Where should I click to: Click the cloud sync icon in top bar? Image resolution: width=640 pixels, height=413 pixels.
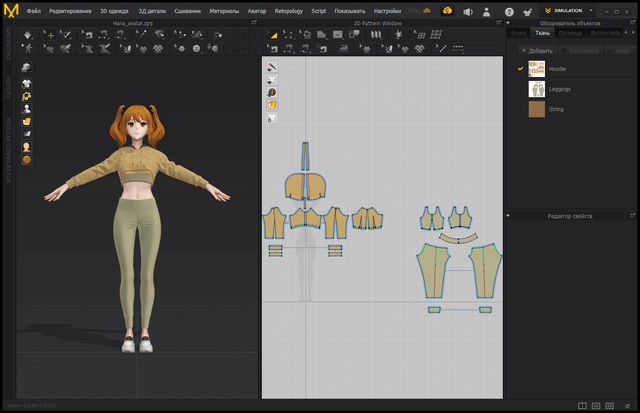(447, 11)
